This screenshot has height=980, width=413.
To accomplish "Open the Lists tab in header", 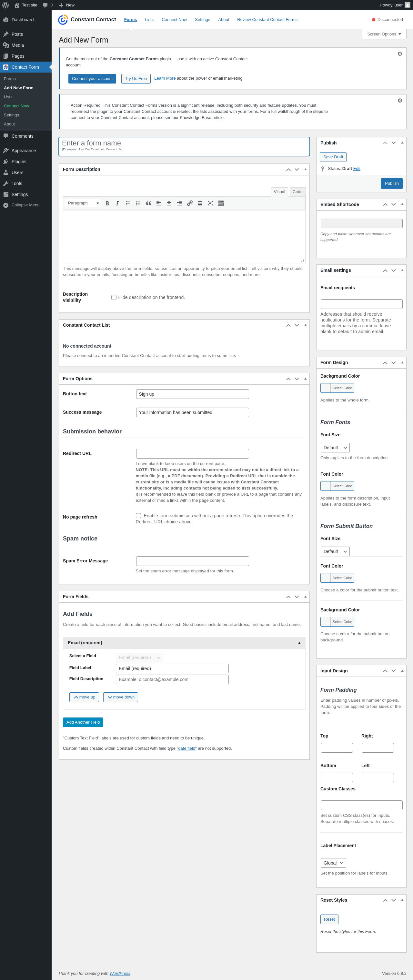I will [x=149, y=20].
